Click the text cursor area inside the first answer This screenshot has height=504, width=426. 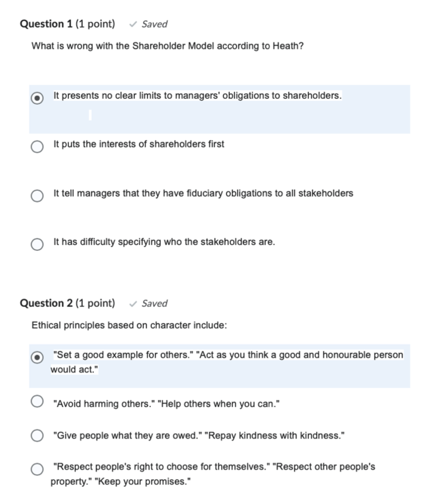tap(90, 115)
